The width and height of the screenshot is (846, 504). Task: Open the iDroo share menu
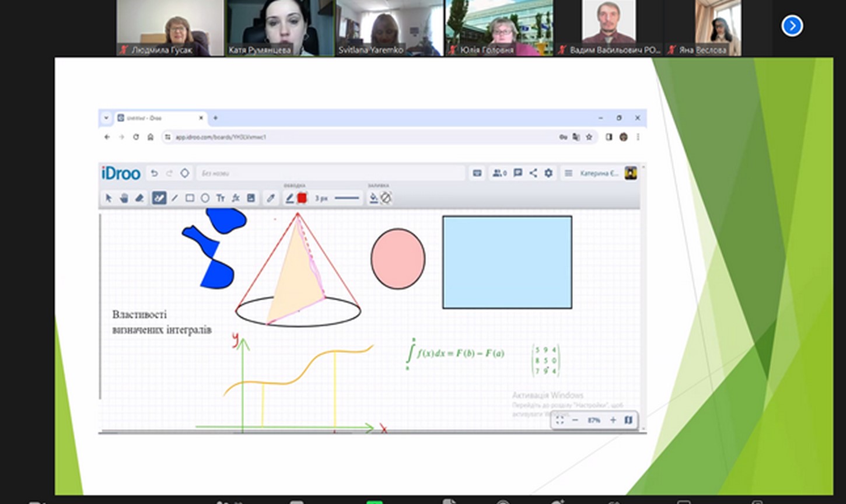(533, 173)
